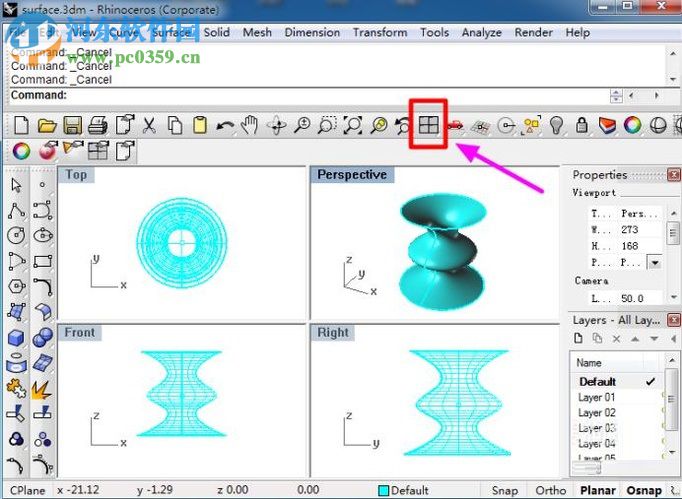Select the Ellipse tool

coord(43,235)
